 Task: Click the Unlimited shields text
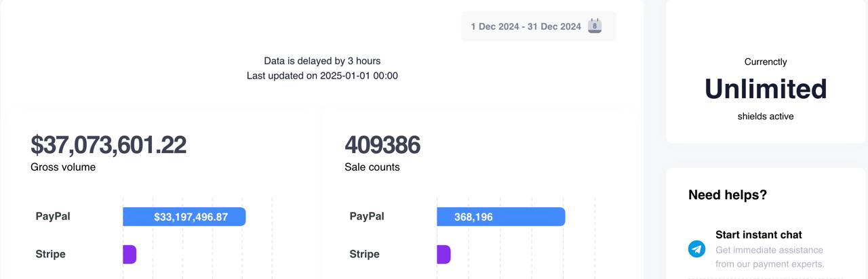point(766,89)
